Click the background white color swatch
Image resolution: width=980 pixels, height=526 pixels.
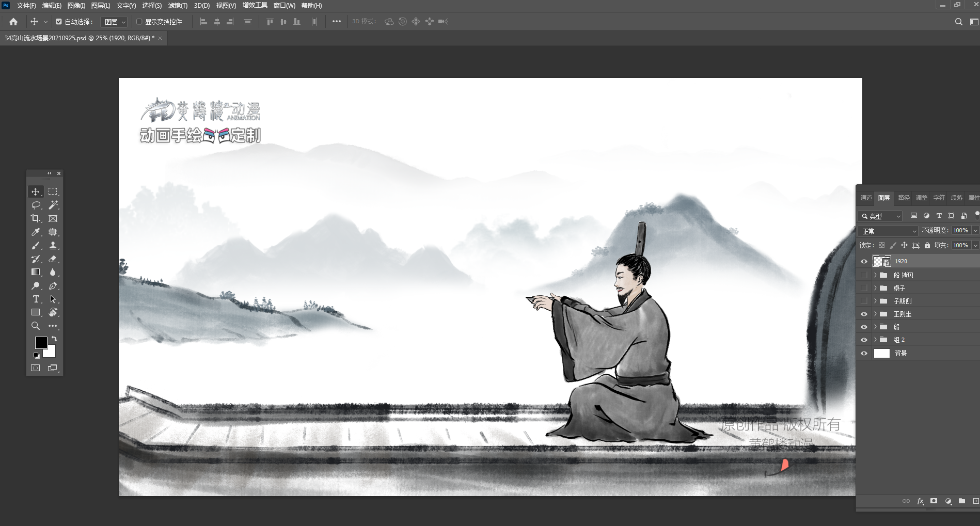click(x=51, y=353)
